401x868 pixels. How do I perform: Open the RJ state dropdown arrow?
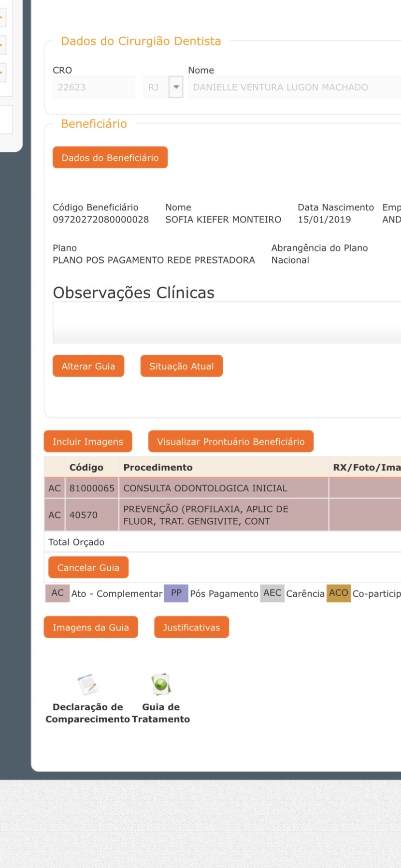point(176,88)
